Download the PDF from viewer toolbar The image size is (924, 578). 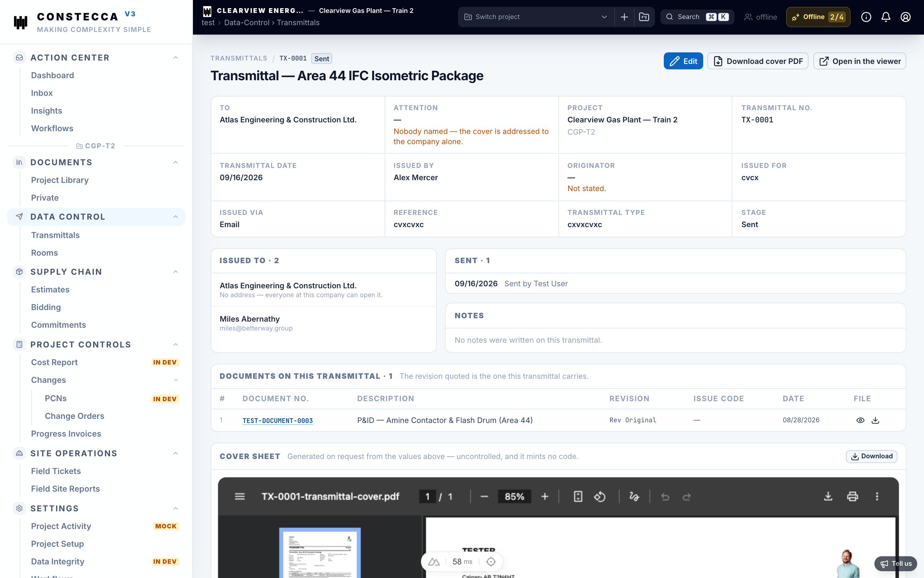828,496
